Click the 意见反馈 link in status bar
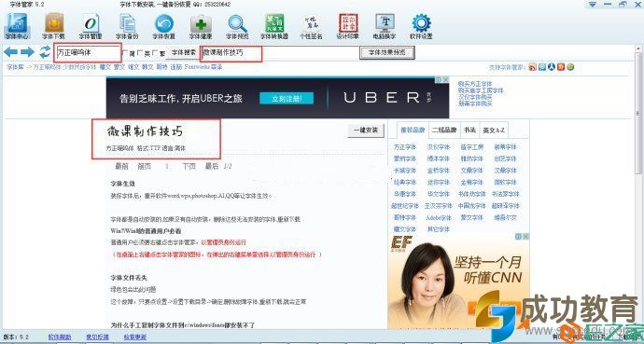 click(97, 337)
